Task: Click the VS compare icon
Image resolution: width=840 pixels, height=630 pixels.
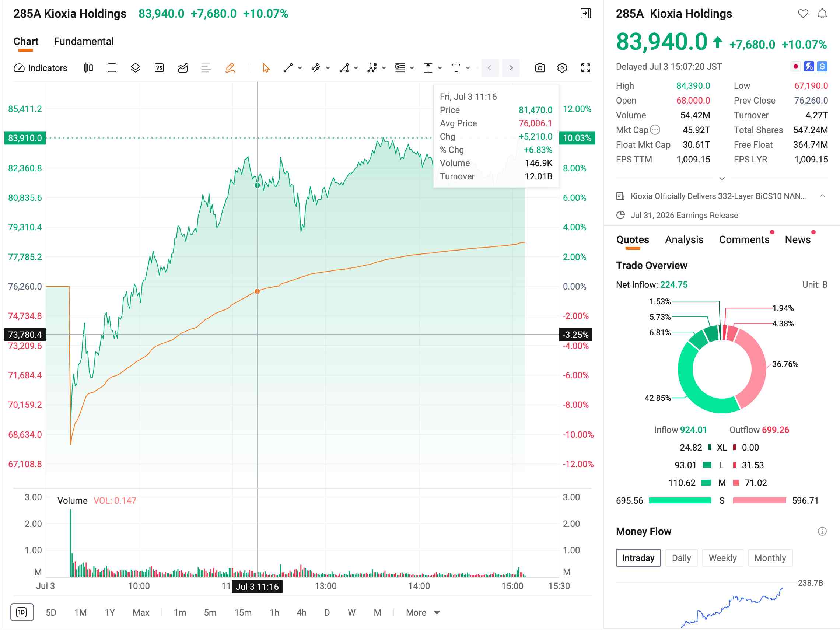Action: [x=159, y=68]
